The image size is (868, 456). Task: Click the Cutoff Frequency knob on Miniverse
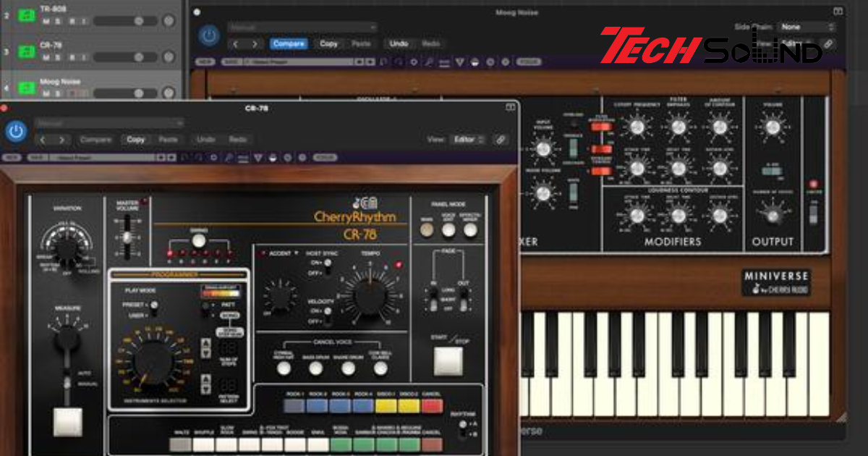pyautogui.click(x=637, y=127)
